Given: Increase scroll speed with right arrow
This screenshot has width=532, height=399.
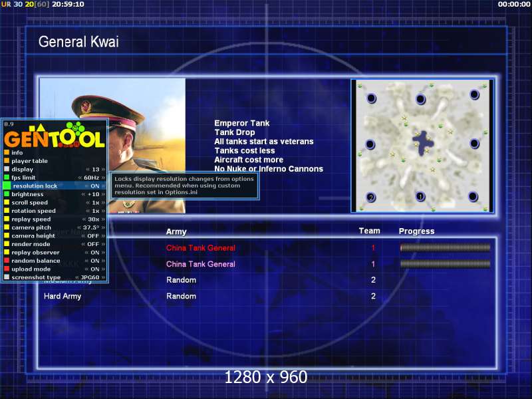Looking at the screenshot, I should click(103, 203).
